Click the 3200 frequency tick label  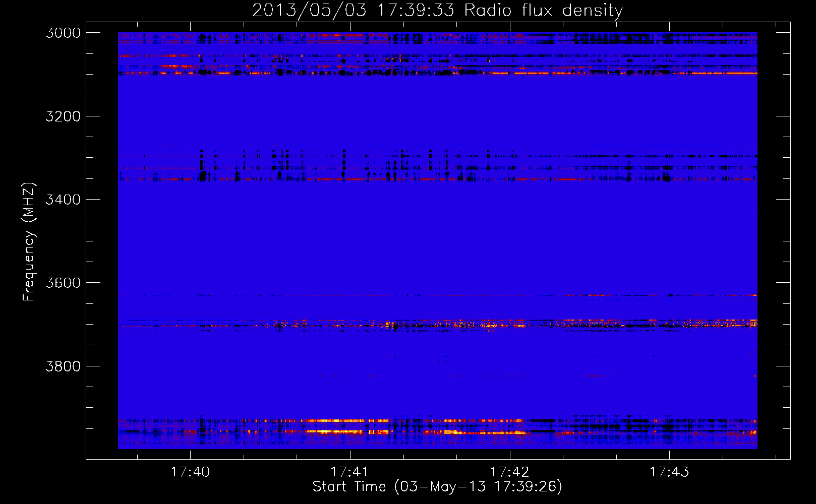coord(63,116)
